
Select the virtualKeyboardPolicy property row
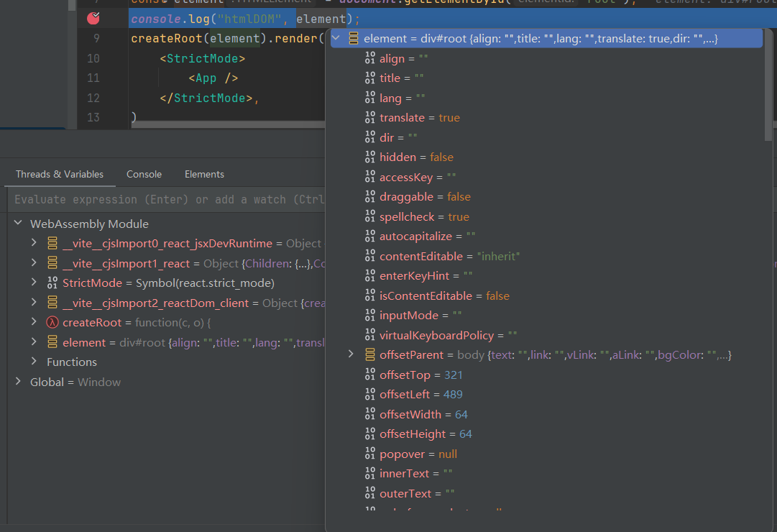[x=545, y=335]
